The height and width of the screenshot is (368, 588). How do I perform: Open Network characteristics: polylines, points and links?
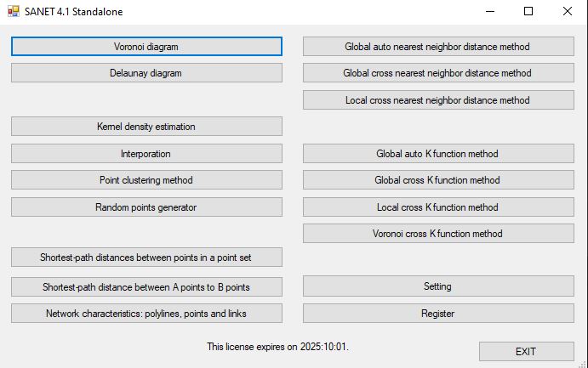click(x=146, y=313)
